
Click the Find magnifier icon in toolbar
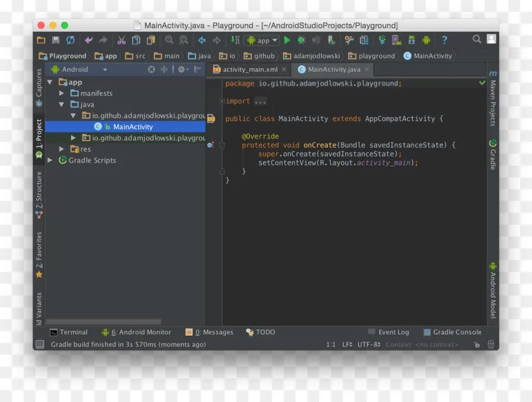(169, 40)
